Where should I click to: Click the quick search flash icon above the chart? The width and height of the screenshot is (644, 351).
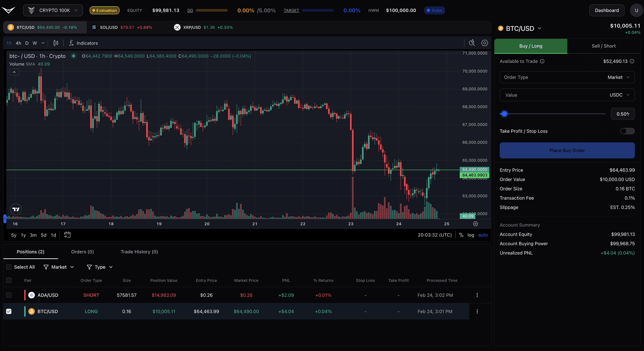click(472, 43)
